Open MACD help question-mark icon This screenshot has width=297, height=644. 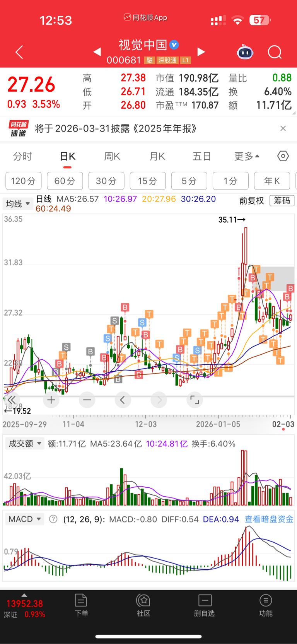click(53, 519)
